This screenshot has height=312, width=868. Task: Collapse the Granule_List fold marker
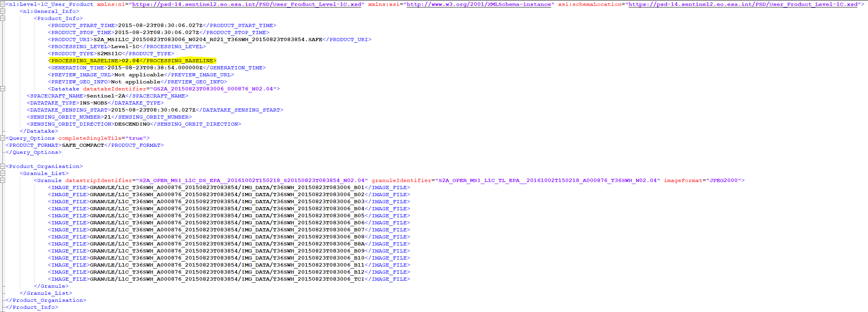point(2,173)
